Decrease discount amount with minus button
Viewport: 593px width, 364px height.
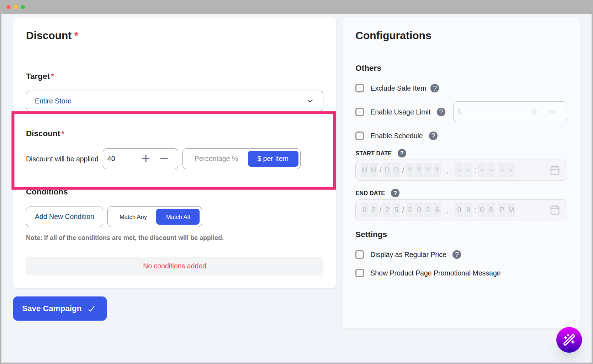[x=164, y=159]
